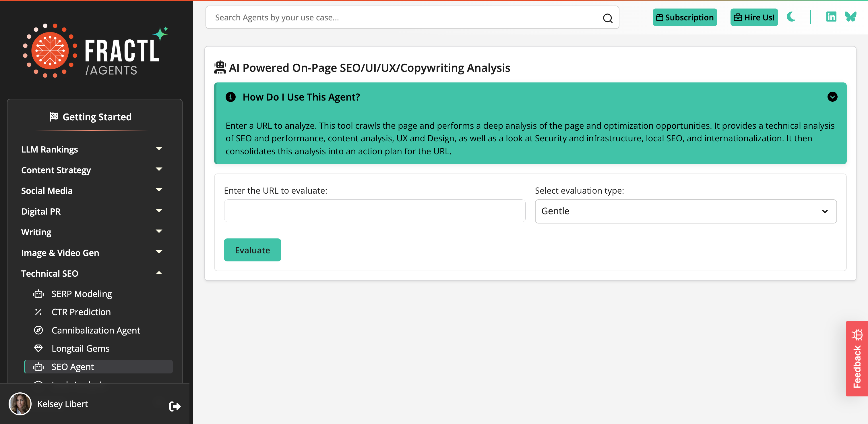The image size is (868, 424).
Task: Open Longtail Gems via its diamond icon
Action: (38, 348)
